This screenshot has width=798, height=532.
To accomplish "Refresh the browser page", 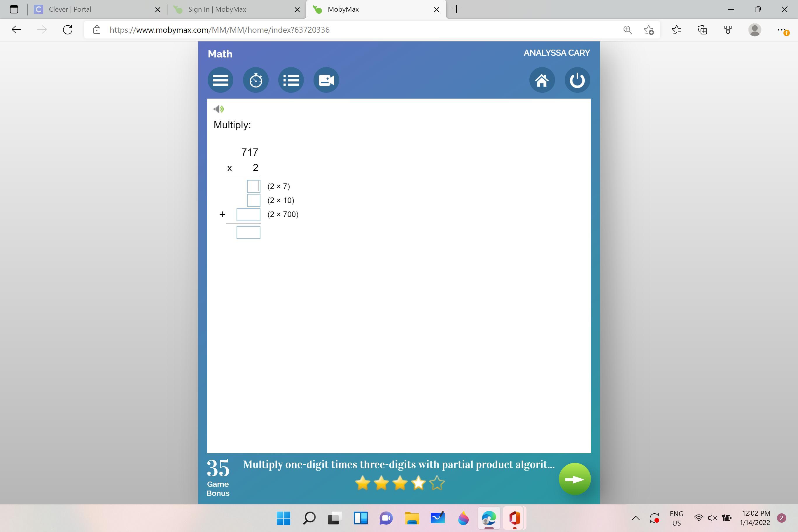I will pyautogui.click(x=68, y=30).
